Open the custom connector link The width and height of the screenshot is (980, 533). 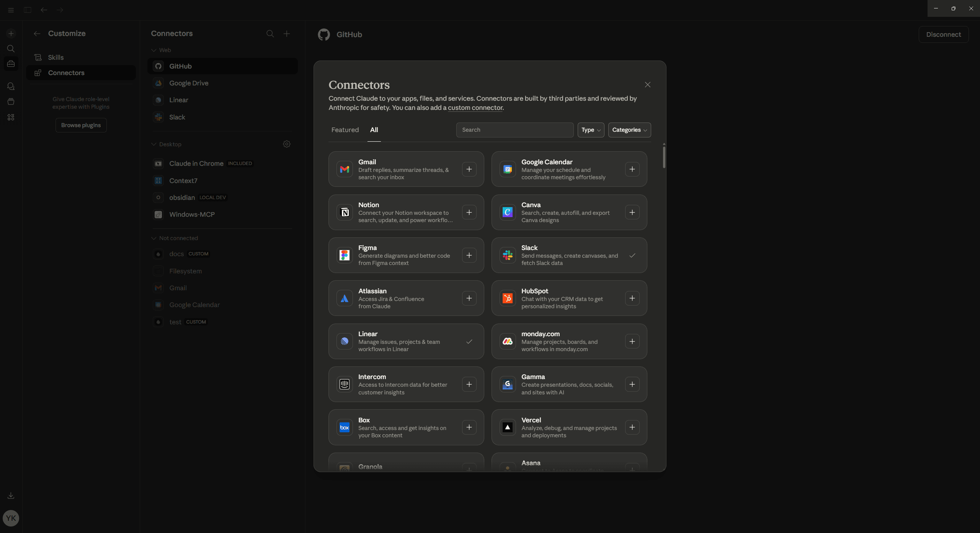pyautogui.click(x=475, y=108)
